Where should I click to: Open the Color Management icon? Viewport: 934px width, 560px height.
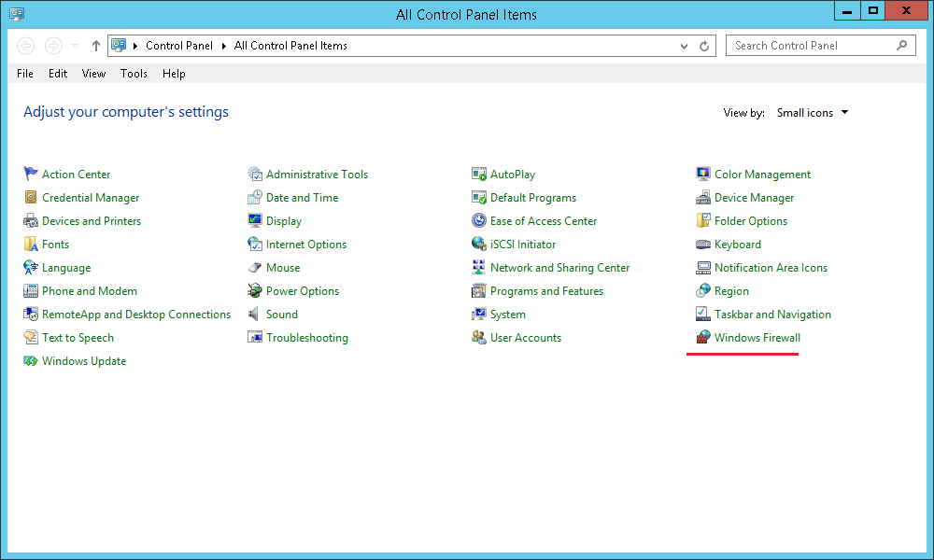click(703, 174)
